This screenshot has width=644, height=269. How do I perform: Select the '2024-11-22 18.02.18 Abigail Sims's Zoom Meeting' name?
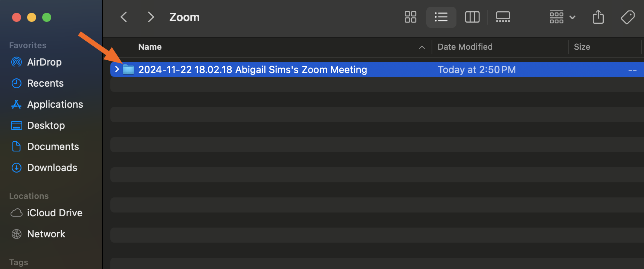pyautogui.click(x=252, y=70)
